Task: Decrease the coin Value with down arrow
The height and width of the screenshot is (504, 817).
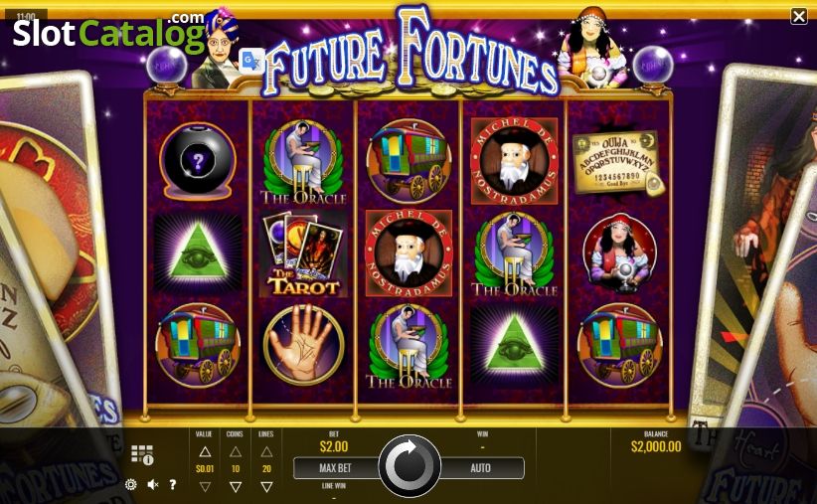Action: click(205, 487)
